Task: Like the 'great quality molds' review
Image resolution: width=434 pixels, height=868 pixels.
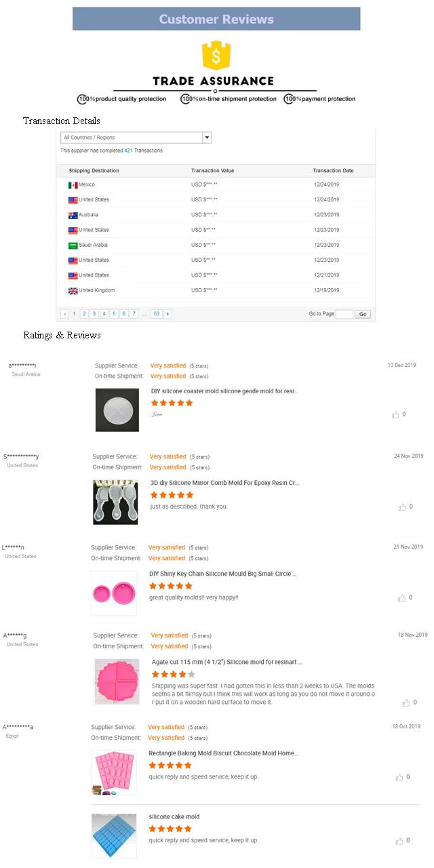Action: point(402,598)
